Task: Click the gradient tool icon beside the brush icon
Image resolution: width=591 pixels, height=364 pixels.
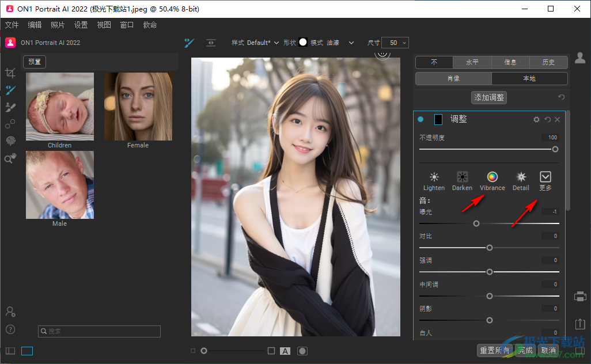Action: [x=211, y=43]
